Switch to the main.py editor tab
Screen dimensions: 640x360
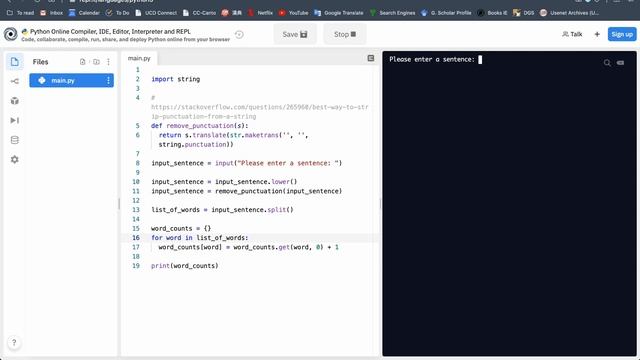pos(139,58)
